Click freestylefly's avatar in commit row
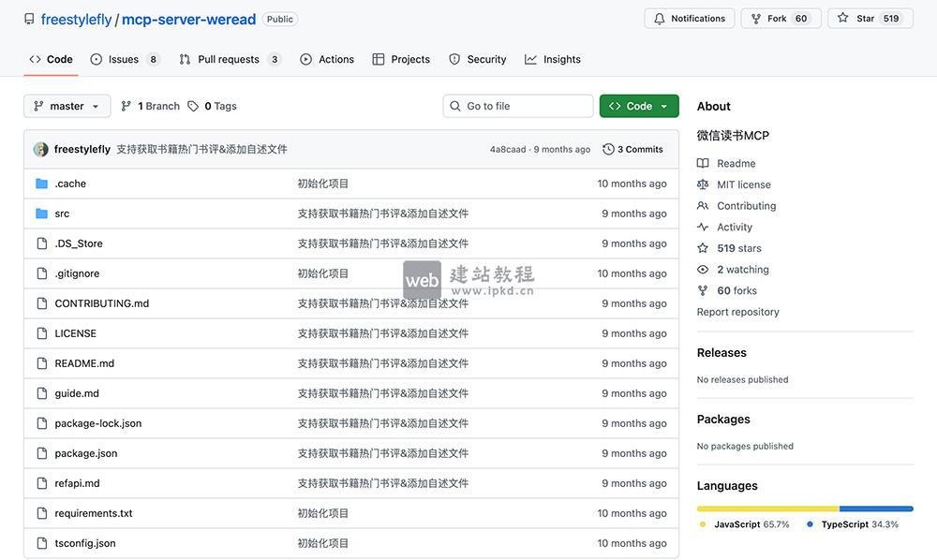This screenshot has height=560, width=937. pos(41,150)
